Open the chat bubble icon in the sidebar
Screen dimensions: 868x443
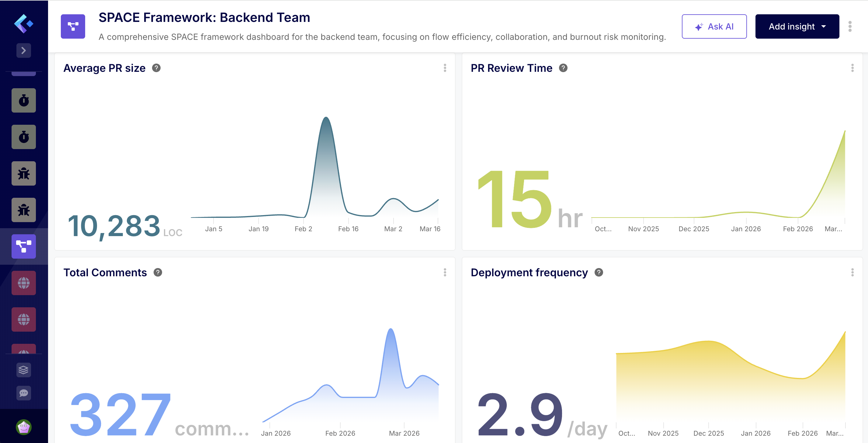(x=24, y=393)
